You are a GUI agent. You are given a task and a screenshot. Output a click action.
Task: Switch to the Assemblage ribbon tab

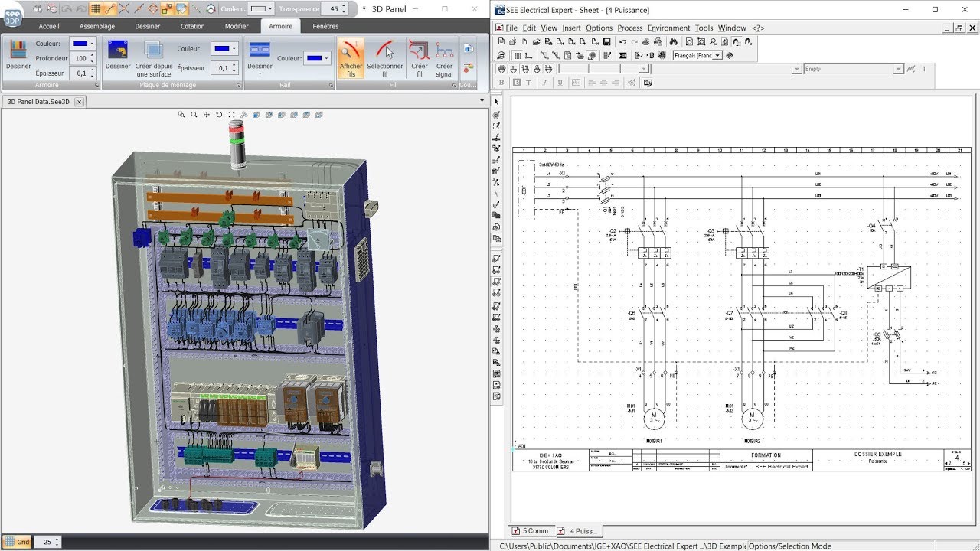click(96, 25)
